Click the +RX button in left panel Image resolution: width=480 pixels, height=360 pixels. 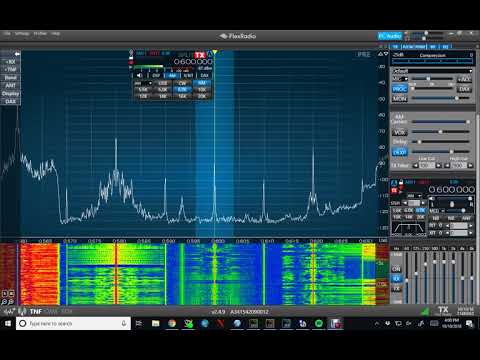tap(10, 62)
